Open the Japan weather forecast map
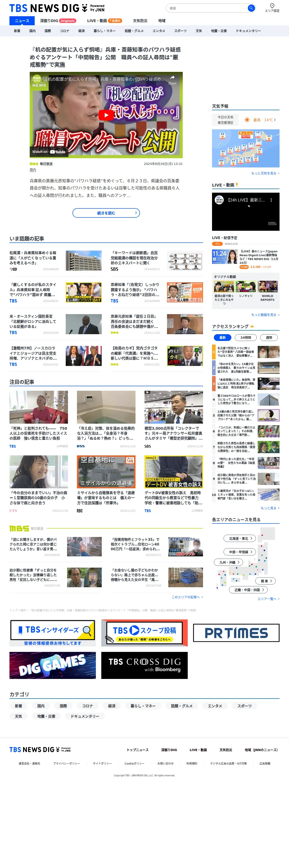The width and height of the screenshot is (289, 868). coord(246,148)
